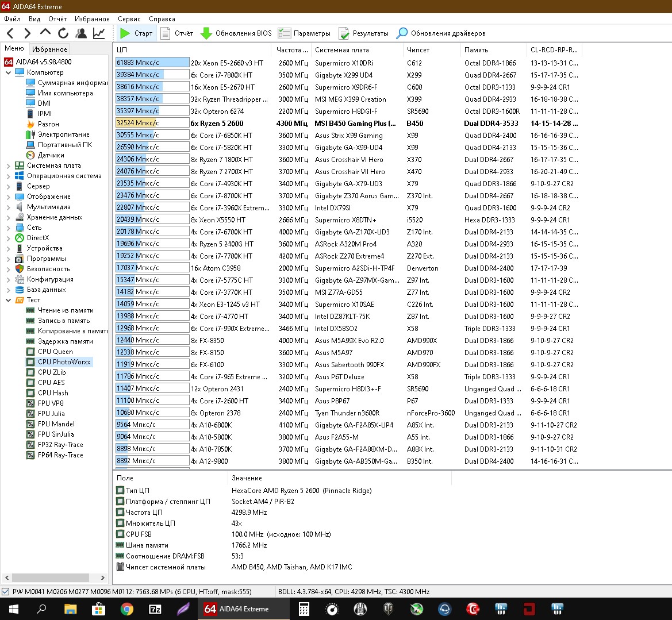Expand the Системная плата tree node
This screenshot has width=672, height=620.
pos(8,165)
